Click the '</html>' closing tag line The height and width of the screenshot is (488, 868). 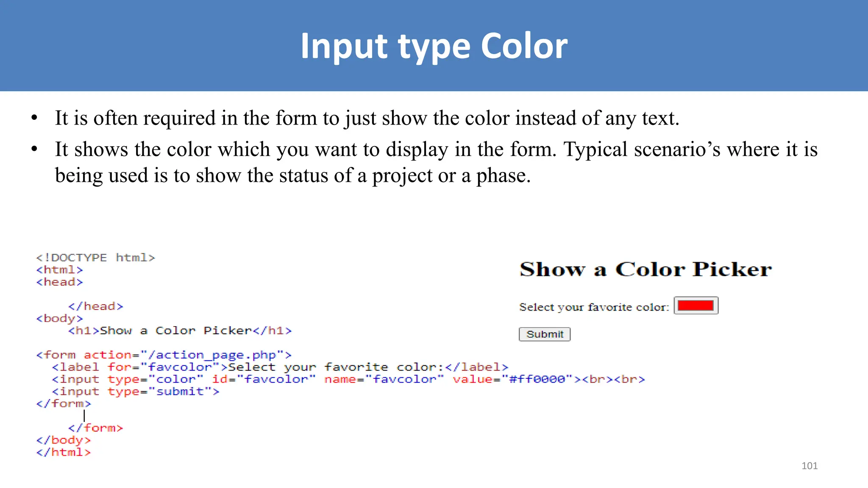[64, 452]
